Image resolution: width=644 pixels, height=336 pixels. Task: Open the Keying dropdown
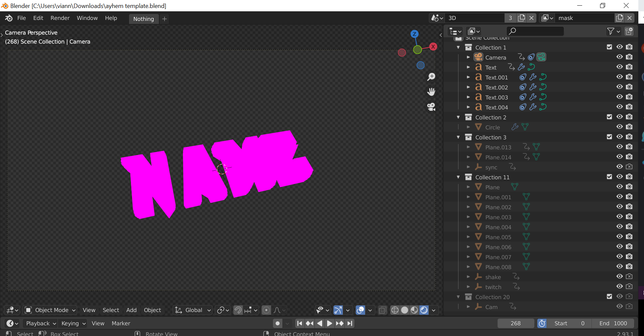pyautogui.click(x=73, y=323)
